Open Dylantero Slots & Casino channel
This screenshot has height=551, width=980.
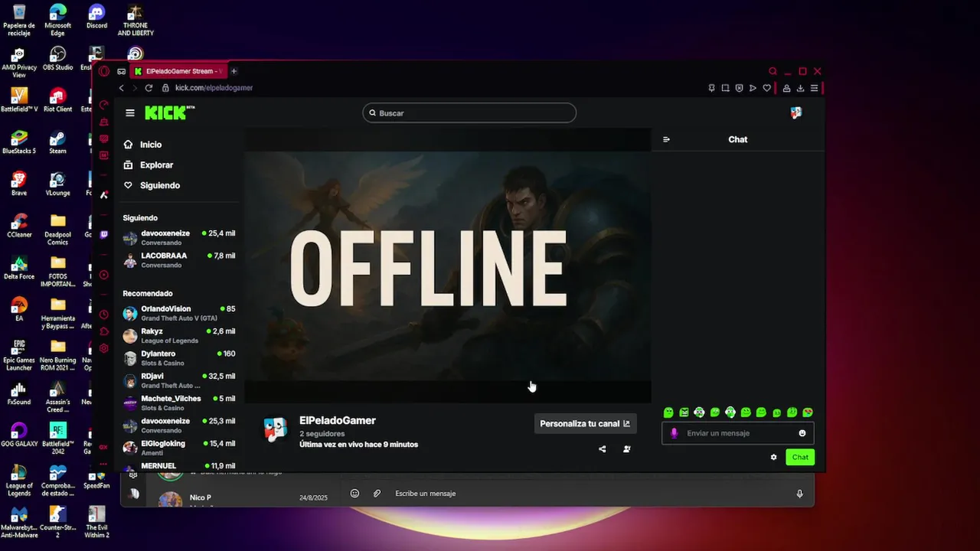[179, 358]
